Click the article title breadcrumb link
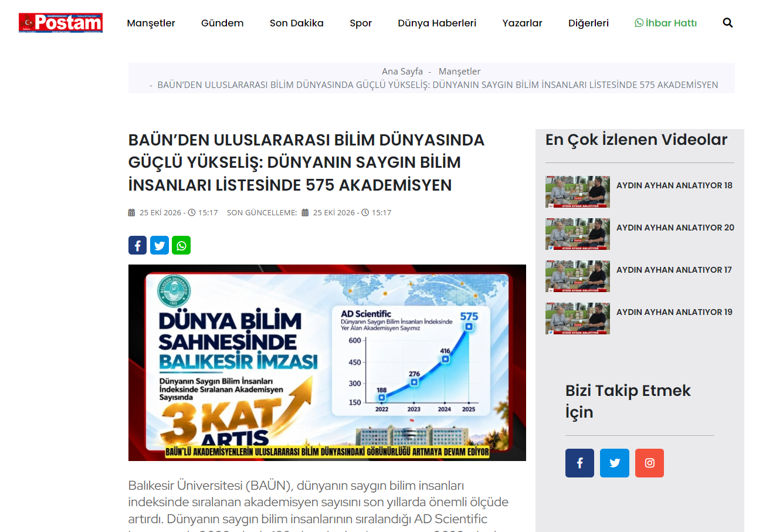This screenshot has width=783, height=532. click(x=438, y=84)
